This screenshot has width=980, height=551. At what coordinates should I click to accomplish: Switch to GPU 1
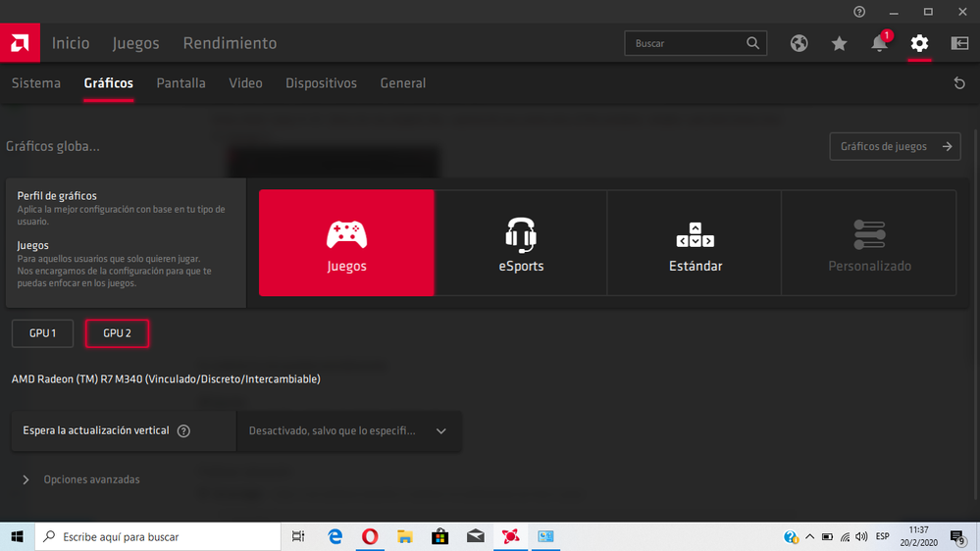42,333
